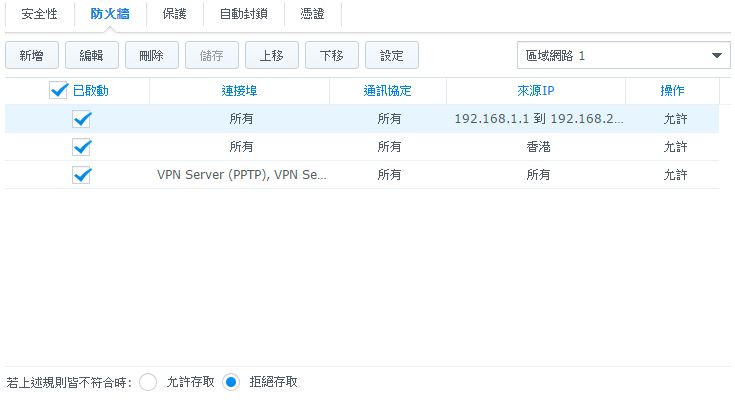Select the 允許存取 radio button
The width and height of the screenshot is (735, 404).
click(x=148, y=382)
